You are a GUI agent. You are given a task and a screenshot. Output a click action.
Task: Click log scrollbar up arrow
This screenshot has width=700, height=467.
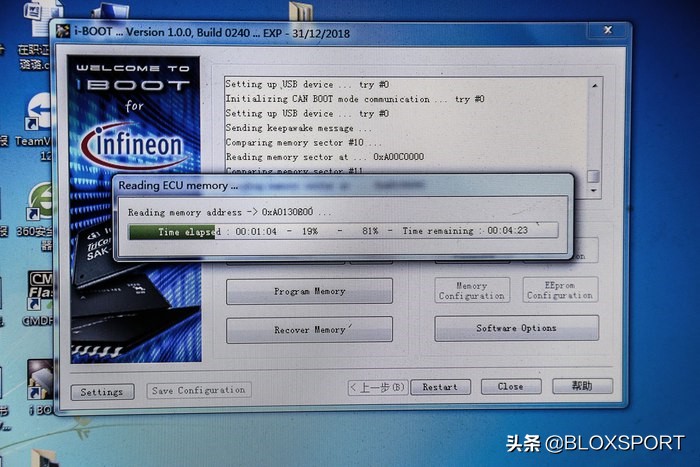(594, 85)
